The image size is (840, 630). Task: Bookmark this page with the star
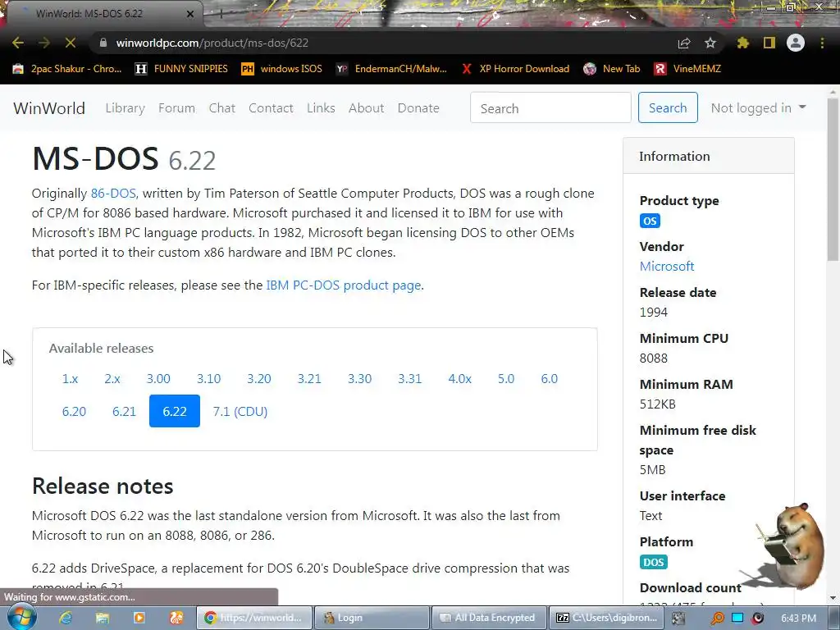pyautogui.click(x=710, y=43)
